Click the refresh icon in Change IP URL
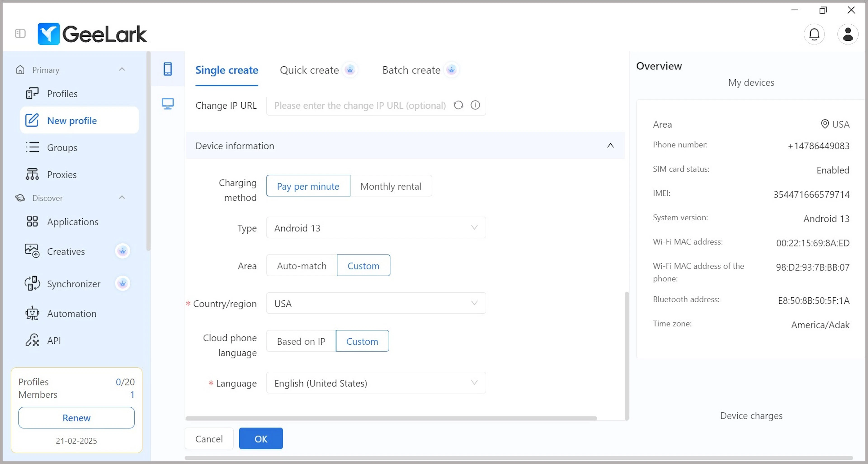The width and height of the screenshot is (868, 464). (458, 105)
